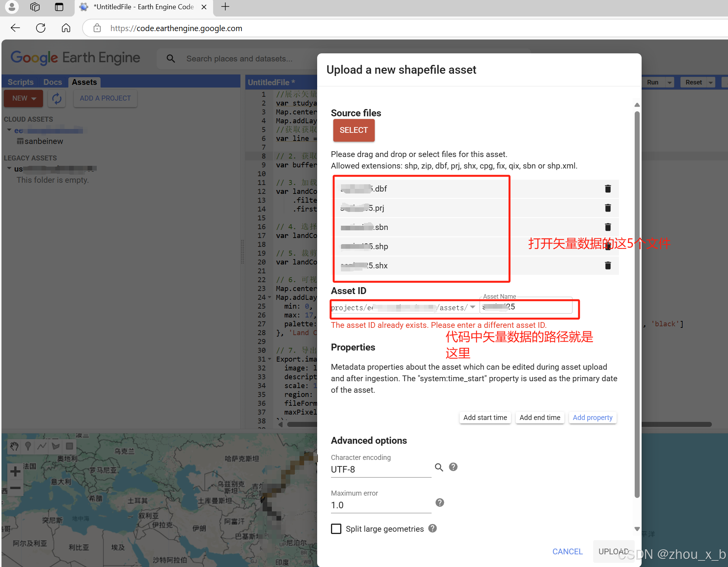
Task: Click the search places and datasets box
Action: 240,59
